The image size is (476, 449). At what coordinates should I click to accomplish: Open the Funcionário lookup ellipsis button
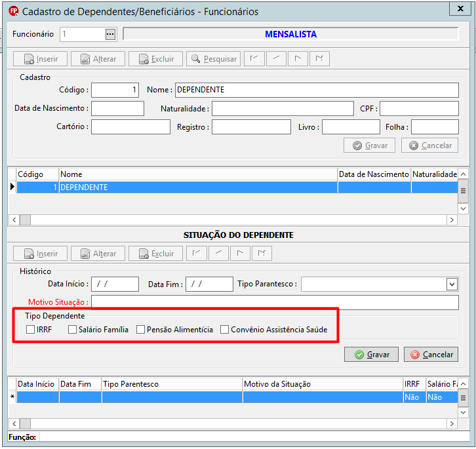(110, 34)
